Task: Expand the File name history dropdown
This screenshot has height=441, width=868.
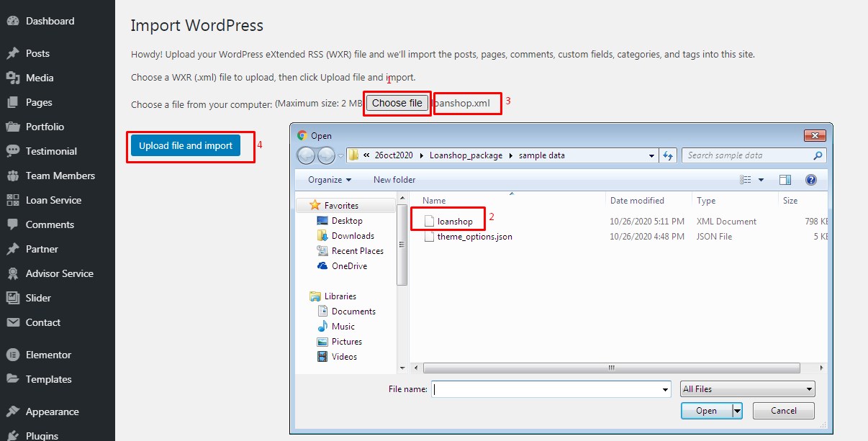Action: (x=665, y=389)
